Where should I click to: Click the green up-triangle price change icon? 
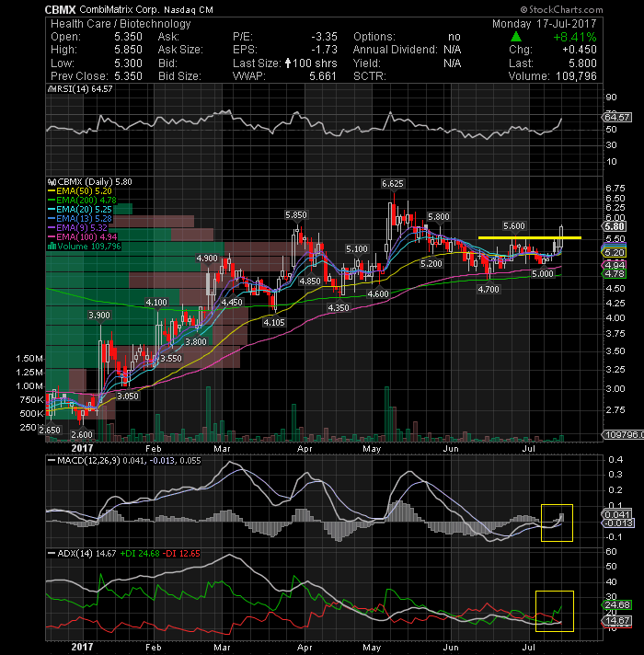516,37
